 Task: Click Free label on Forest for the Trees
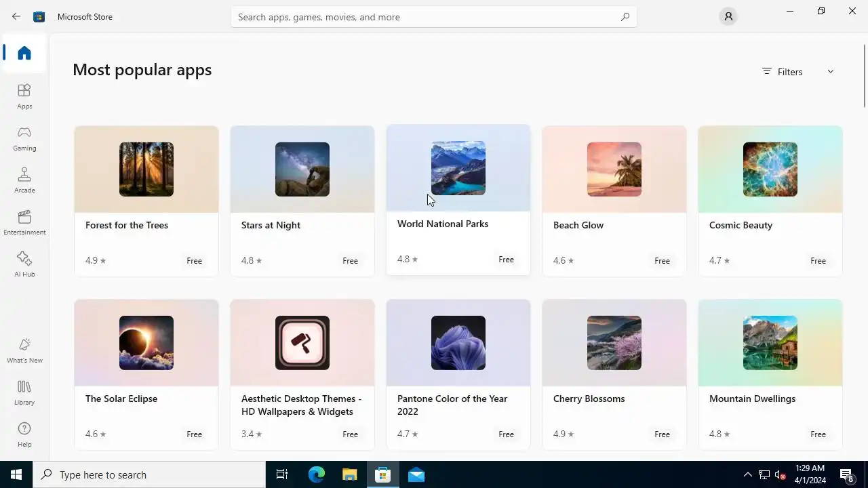194,261
